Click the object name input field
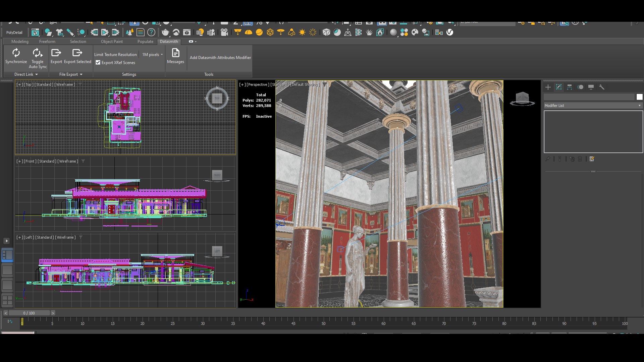 tap(589, 97)
